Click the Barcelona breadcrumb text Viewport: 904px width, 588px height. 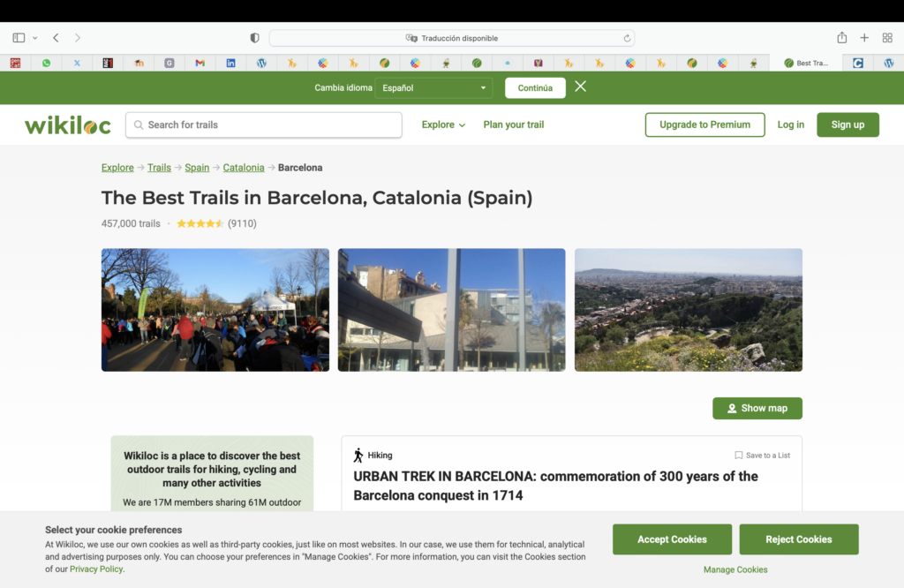click(x=300, y=168)
